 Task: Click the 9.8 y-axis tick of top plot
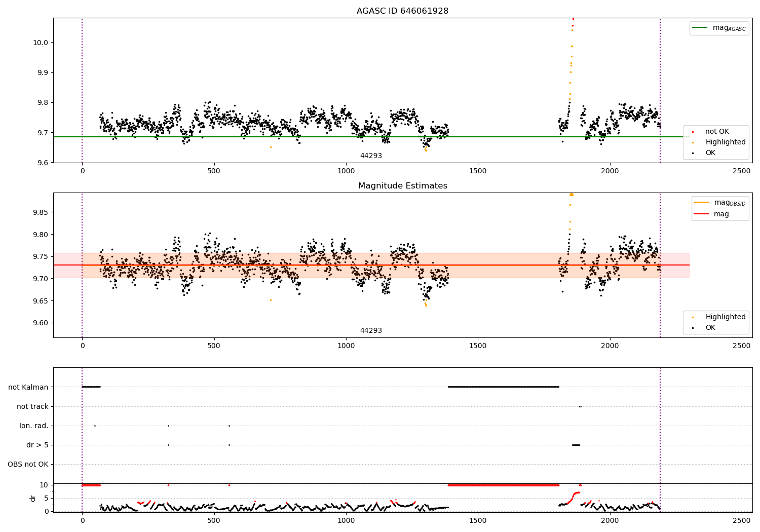click(x=43, y=102)
